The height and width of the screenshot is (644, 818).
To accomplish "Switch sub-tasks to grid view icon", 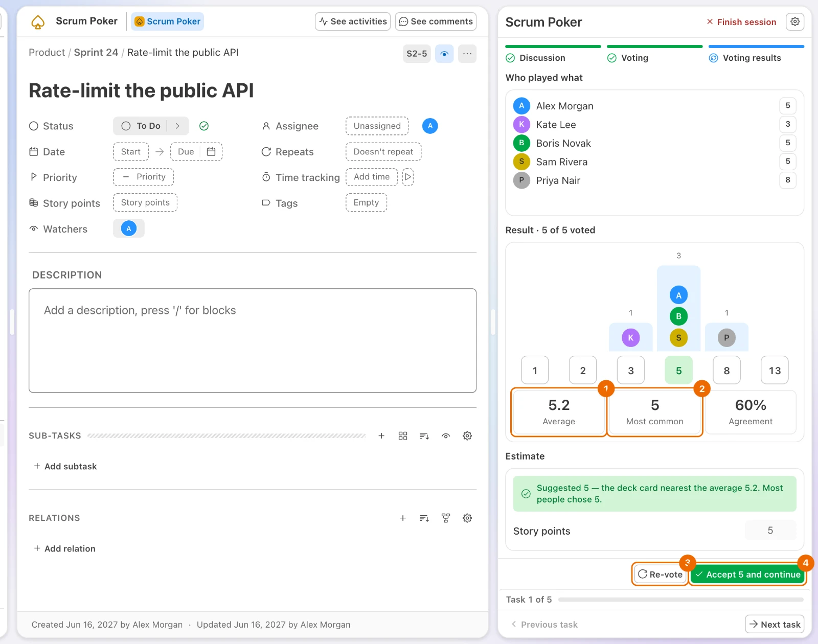I will pos(403,436).
